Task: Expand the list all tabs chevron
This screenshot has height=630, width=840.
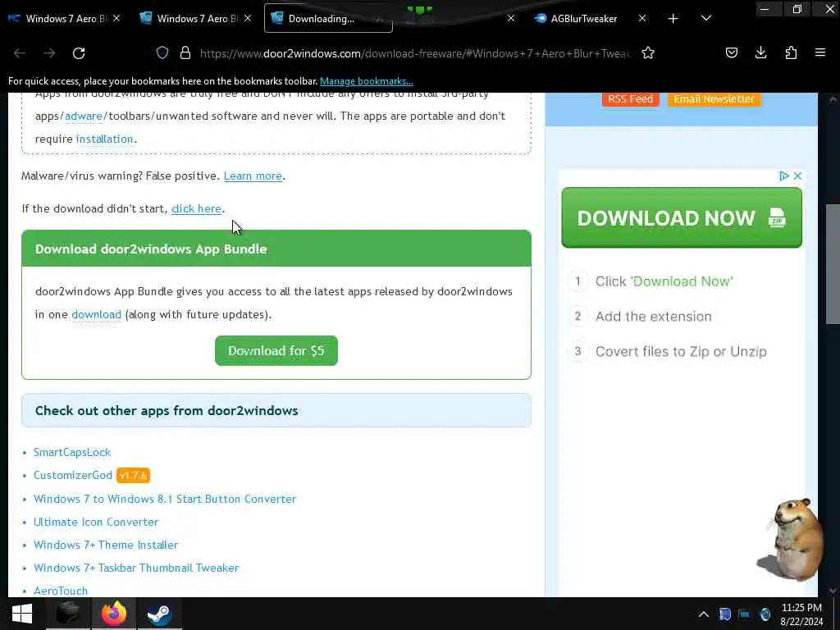Action: (706, 19)
